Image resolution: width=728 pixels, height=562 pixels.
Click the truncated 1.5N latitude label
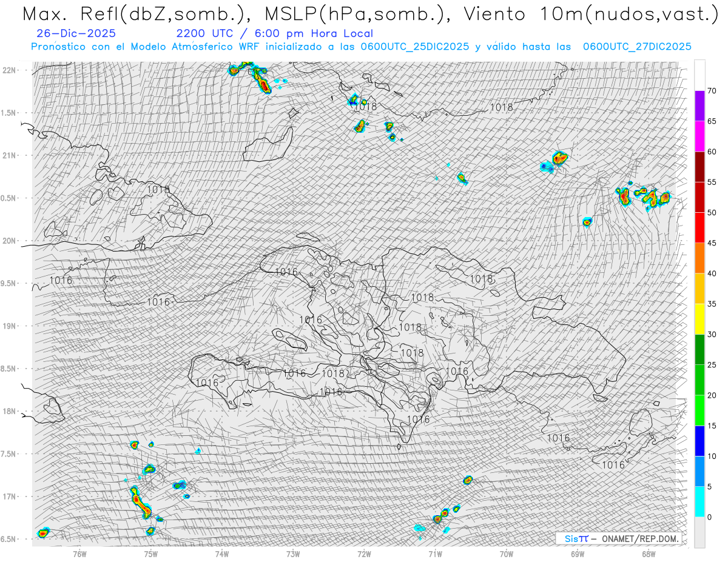9,113
